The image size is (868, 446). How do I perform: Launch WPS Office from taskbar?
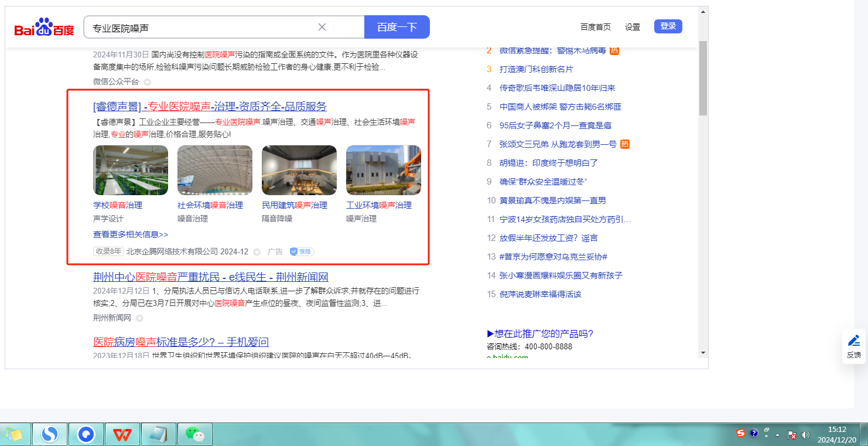[122, 434]
